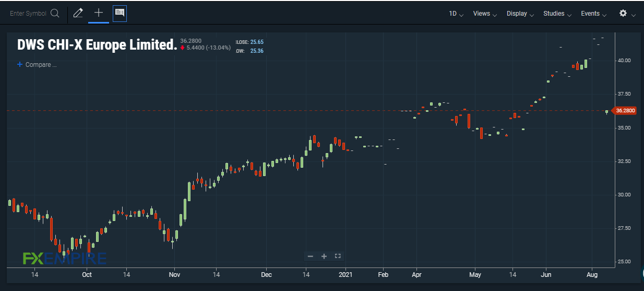The width and height of the screenshot is (644, 291).
Task: Click the 36.2800 current price label
Action: [625, 111]
